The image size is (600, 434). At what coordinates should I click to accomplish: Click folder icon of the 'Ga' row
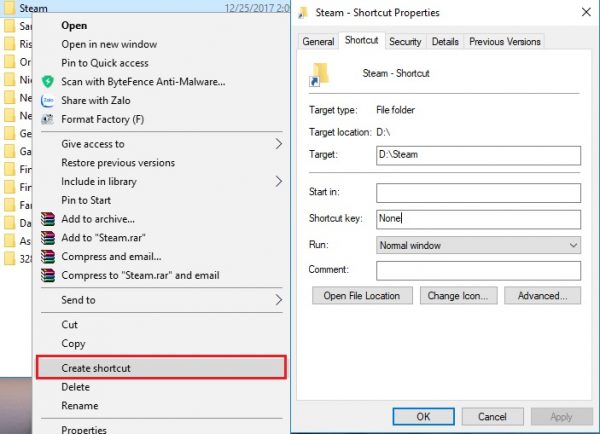(x=10, y=151)
